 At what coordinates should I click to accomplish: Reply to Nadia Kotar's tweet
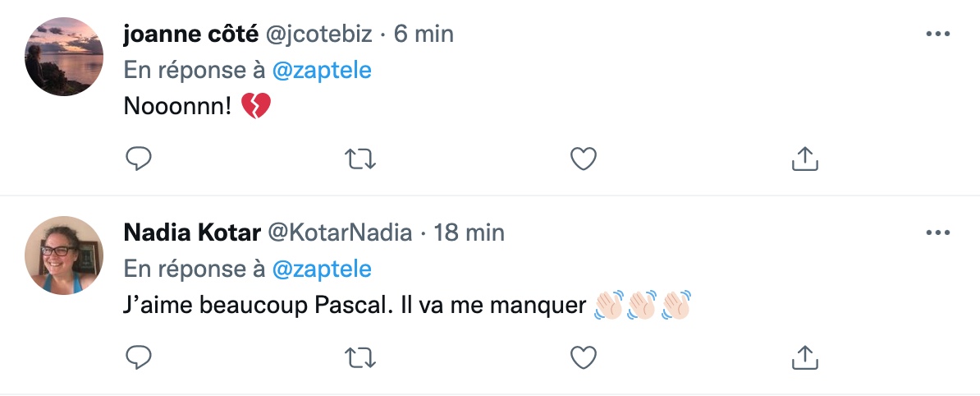[x=139, y=358]
